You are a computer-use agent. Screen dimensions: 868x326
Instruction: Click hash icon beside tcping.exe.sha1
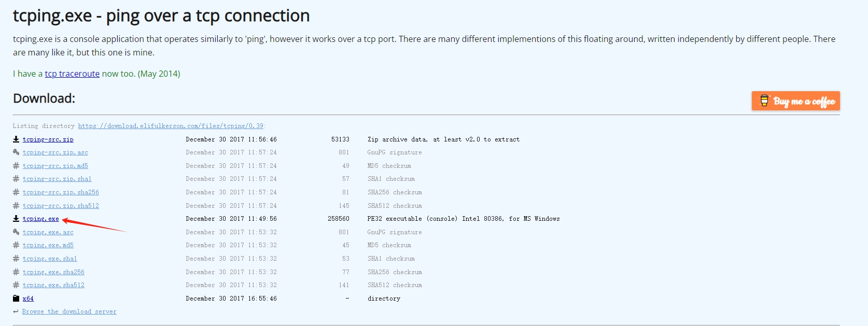point(16,259)
